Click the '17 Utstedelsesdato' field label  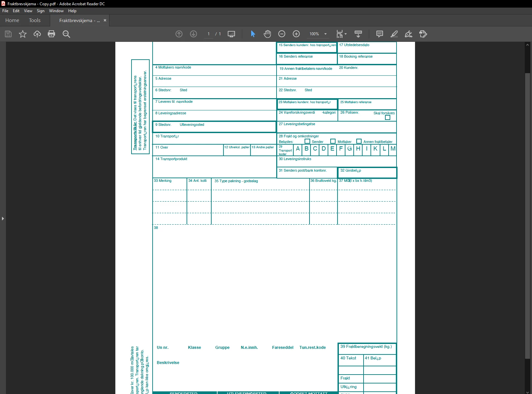[x=354, y=45]
